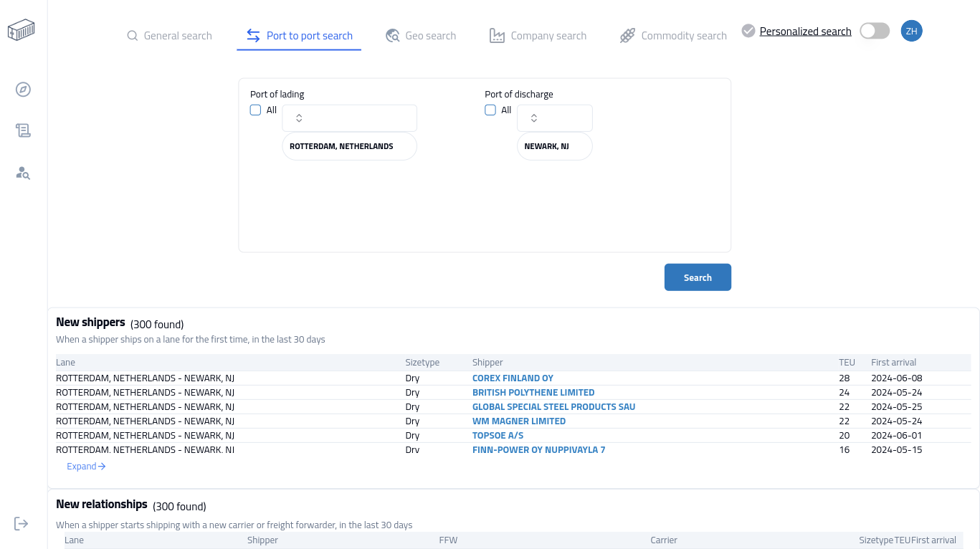This screenshot has height=549, width=980.
Task: Open the Personalized search link
Action: pyautogui.click(x=805, y=32)
